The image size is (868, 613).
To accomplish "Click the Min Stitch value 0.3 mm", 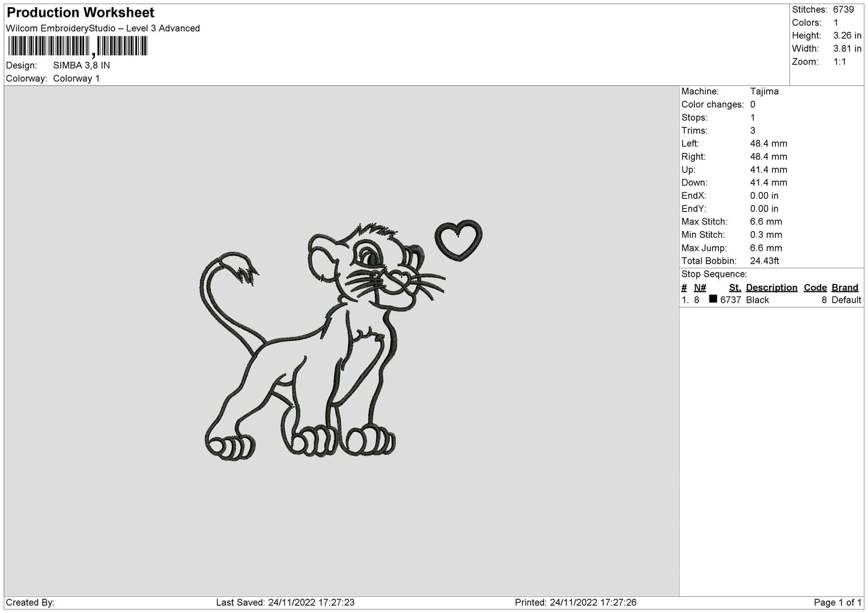I will [766, 235].
